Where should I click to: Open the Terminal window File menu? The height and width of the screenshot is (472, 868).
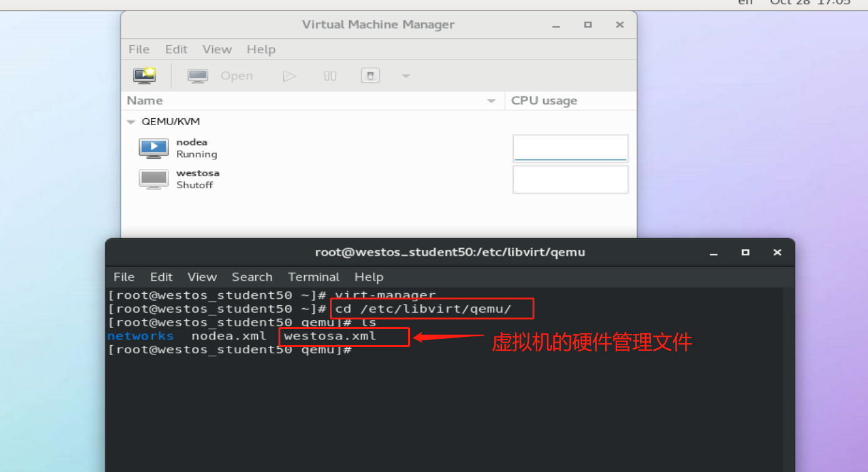tap(124, 277)
